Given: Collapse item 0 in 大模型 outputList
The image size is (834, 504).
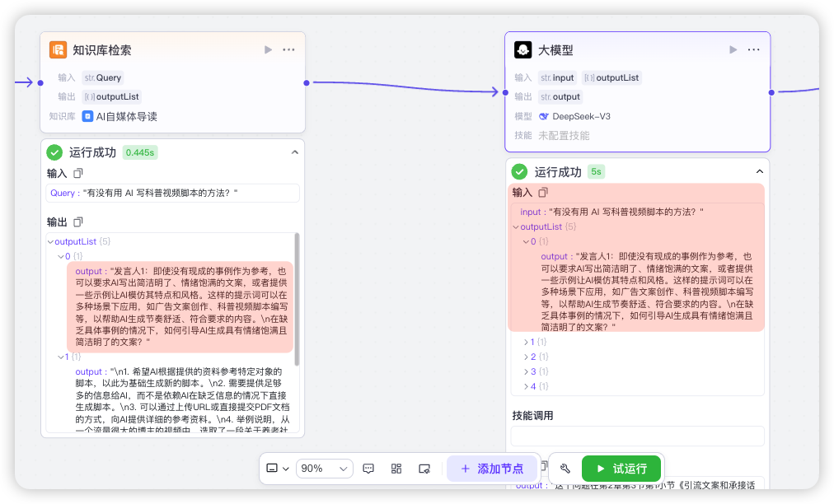Looking at the screenshot, I should click(x=526, y=241).
